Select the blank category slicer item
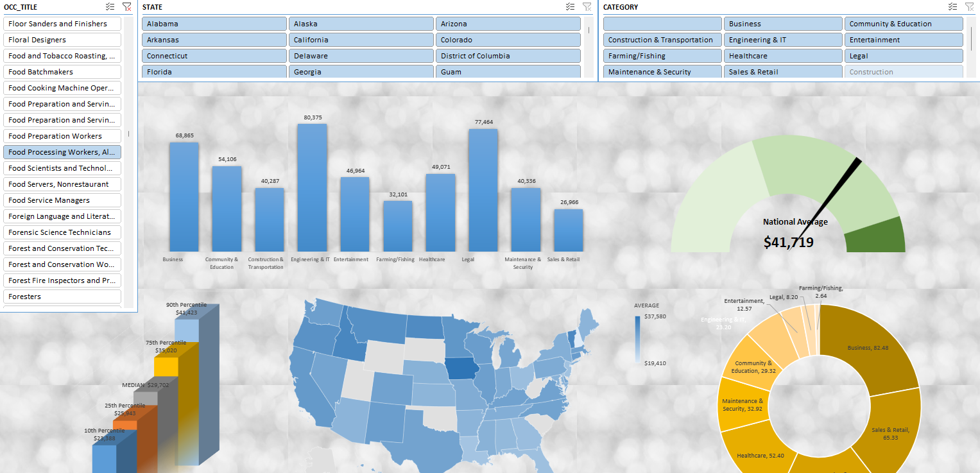Image resolution: width=980 pixels, height=473 pixels. pyautogui.click(x=662, y=24)
